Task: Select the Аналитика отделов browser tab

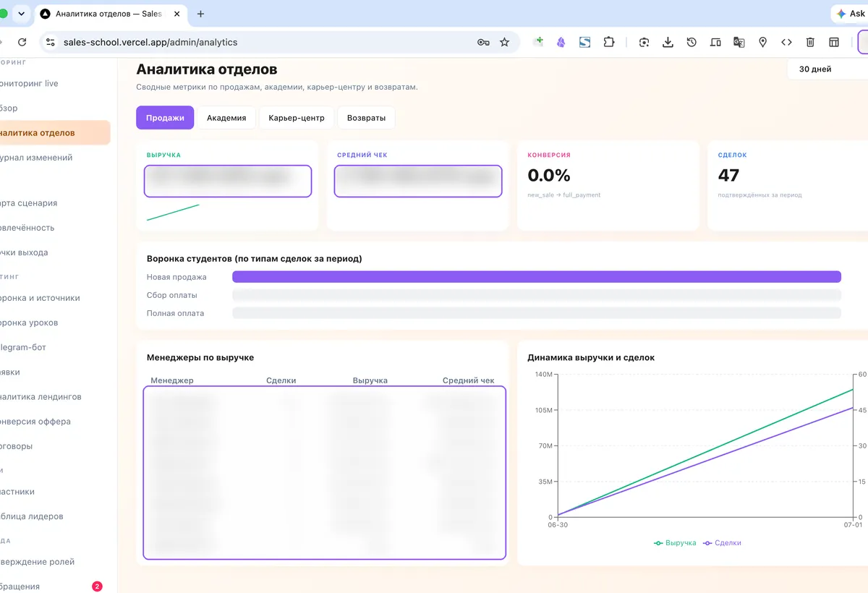Action: 112,14
